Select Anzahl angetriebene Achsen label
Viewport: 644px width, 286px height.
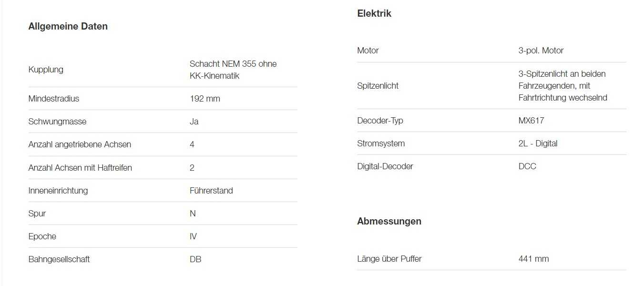[x=80, y=144]
